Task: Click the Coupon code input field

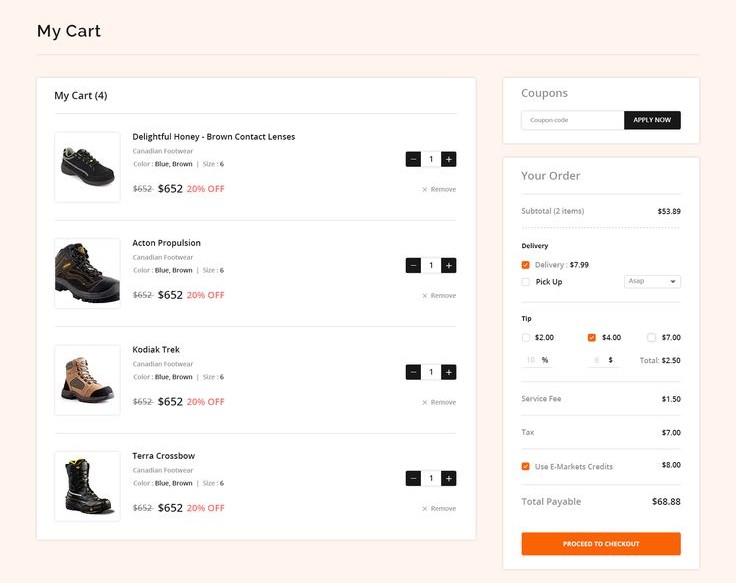Action: click(572, 120)
